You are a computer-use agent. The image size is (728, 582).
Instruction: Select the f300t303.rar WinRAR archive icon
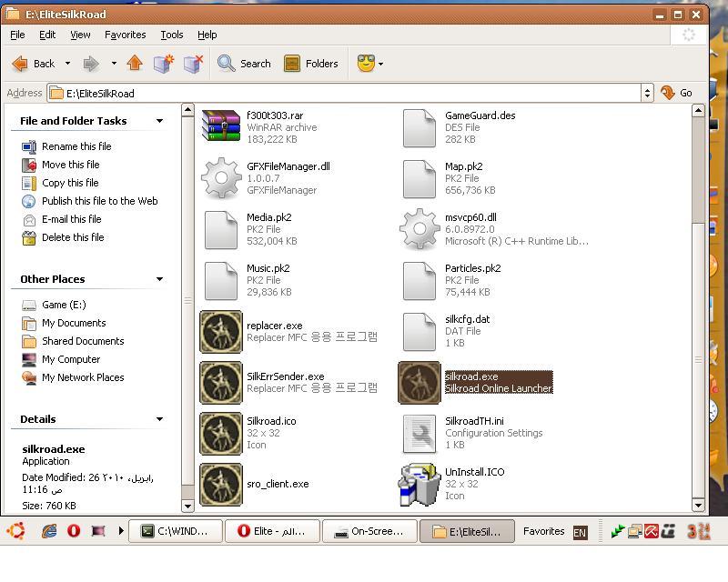[221, 125]
